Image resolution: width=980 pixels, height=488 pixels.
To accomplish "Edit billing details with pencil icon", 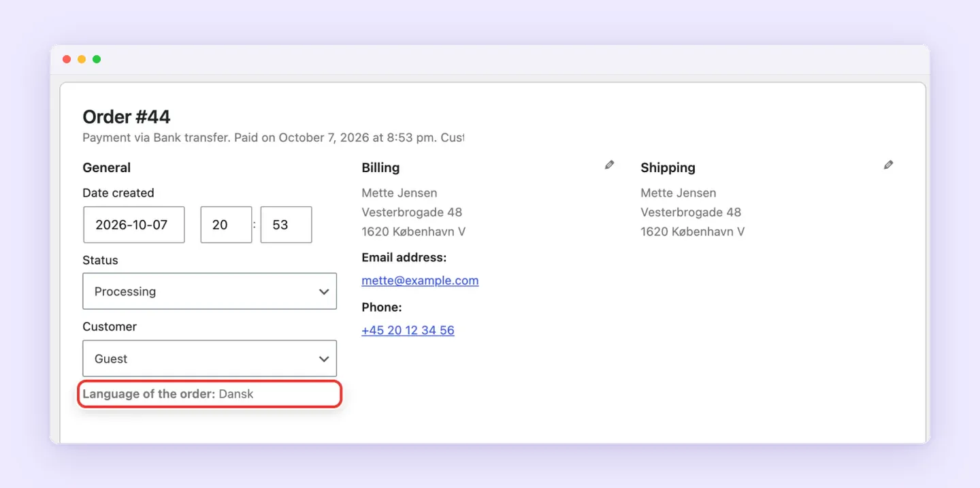I will coord(610,165).
